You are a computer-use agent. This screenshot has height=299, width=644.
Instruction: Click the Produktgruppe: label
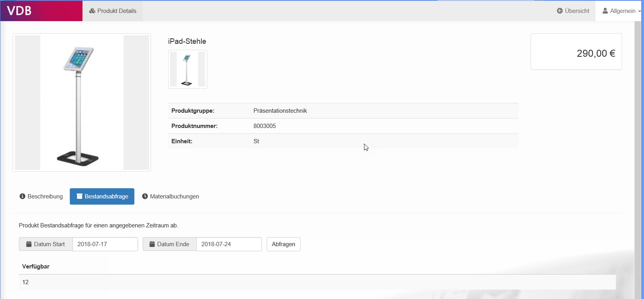click(x=193, y=111)
